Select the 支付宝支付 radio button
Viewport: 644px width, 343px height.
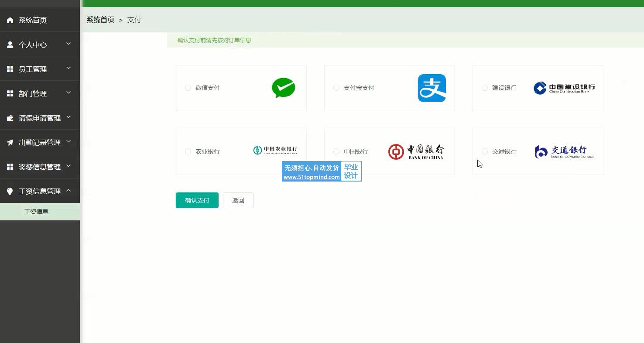[x=336, y=88]
